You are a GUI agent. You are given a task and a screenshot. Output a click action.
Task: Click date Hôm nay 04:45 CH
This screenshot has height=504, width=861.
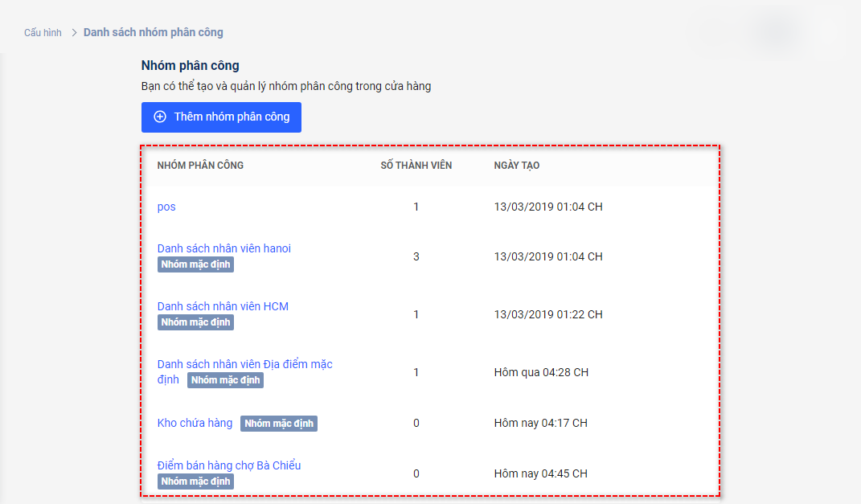[x=540, y=473]
